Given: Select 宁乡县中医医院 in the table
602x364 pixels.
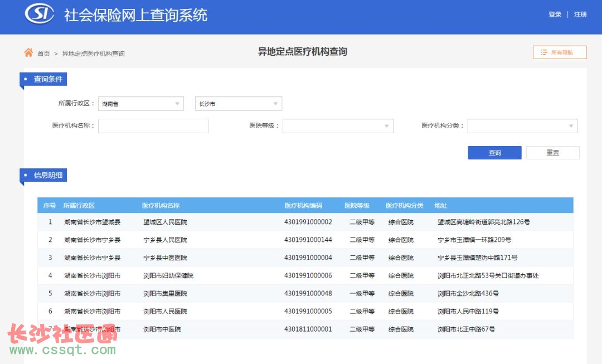Looking at the screenshot, I should pyautogui.click(x=165, y=258).
